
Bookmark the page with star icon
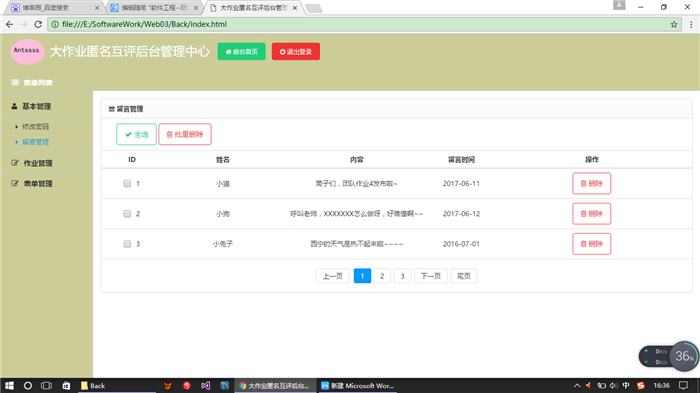click(674, 24)
